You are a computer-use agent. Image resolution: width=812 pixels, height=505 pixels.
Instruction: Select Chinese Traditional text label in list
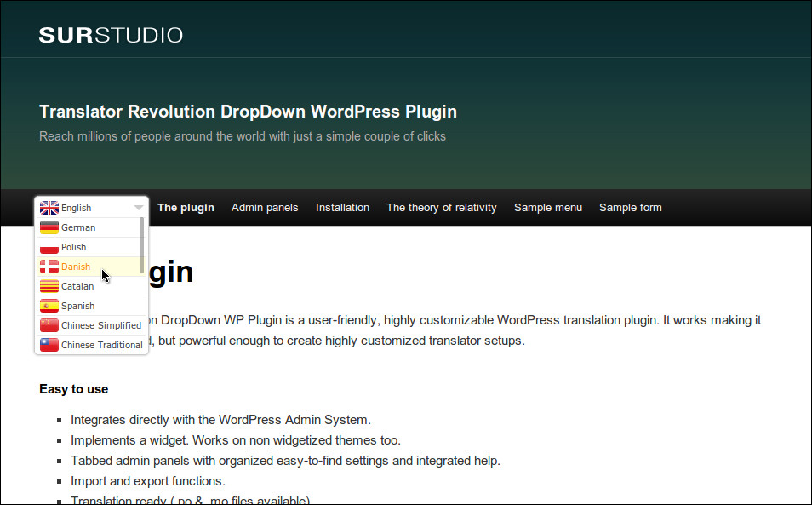[101, 345]
